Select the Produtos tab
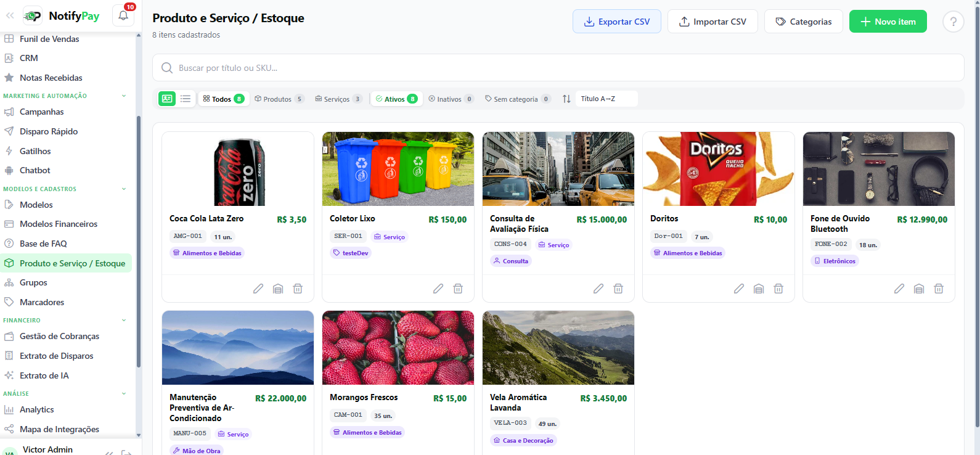This screenshot has height=455, width=980. click(279, 99)
